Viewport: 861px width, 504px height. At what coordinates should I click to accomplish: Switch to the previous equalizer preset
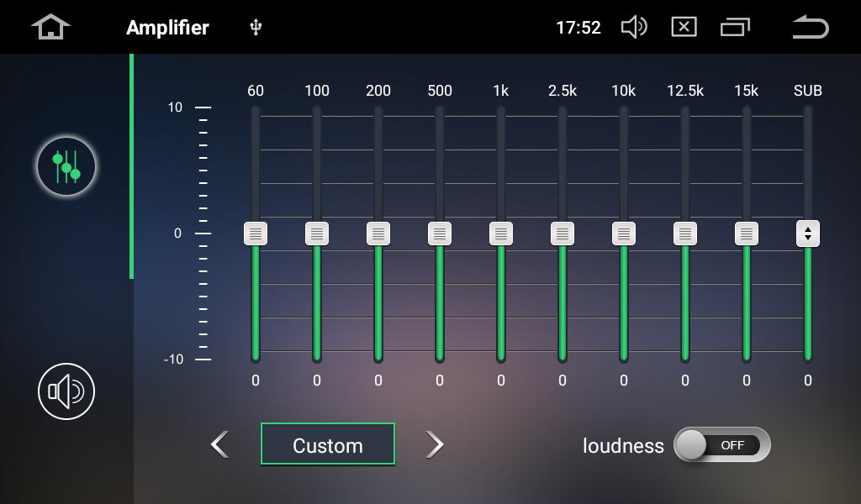[x=219, y=444]
